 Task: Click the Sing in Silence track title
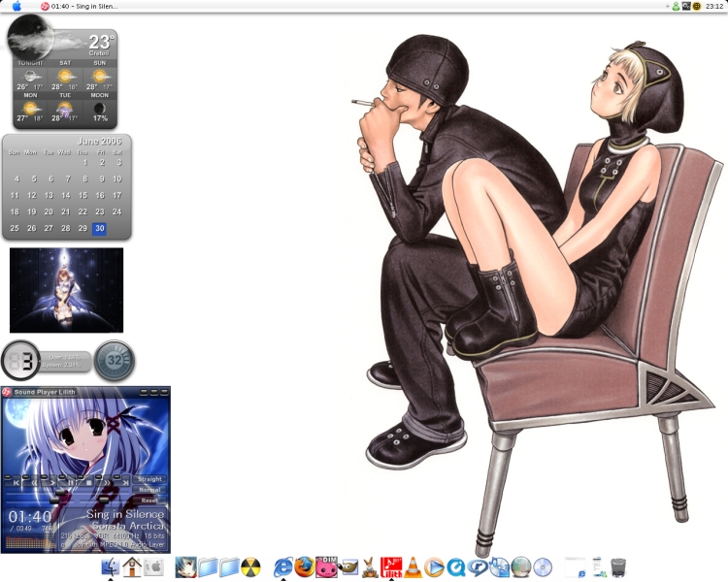point(125,514)
